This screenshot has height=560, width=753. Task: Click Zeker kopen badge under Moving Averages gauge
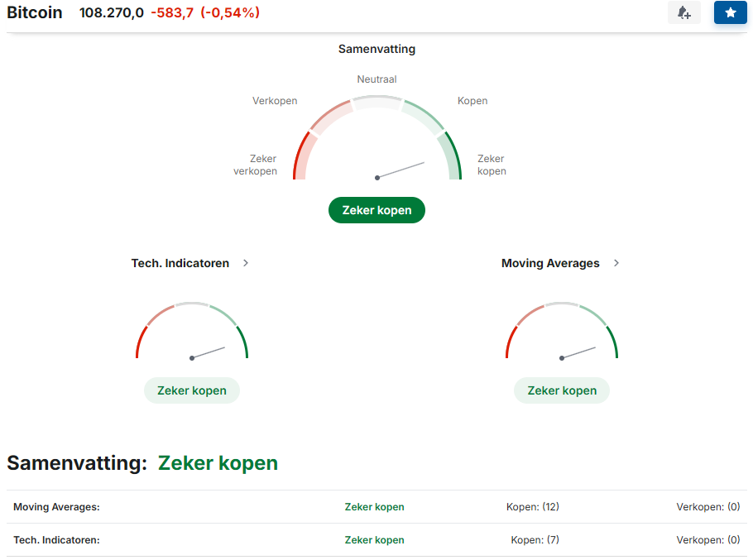click(562, 390)
